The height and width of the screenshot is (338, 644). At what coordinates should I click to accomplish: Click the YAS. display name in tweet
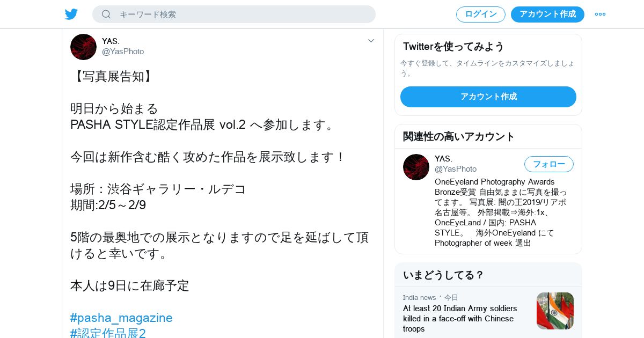click(111, 41)
